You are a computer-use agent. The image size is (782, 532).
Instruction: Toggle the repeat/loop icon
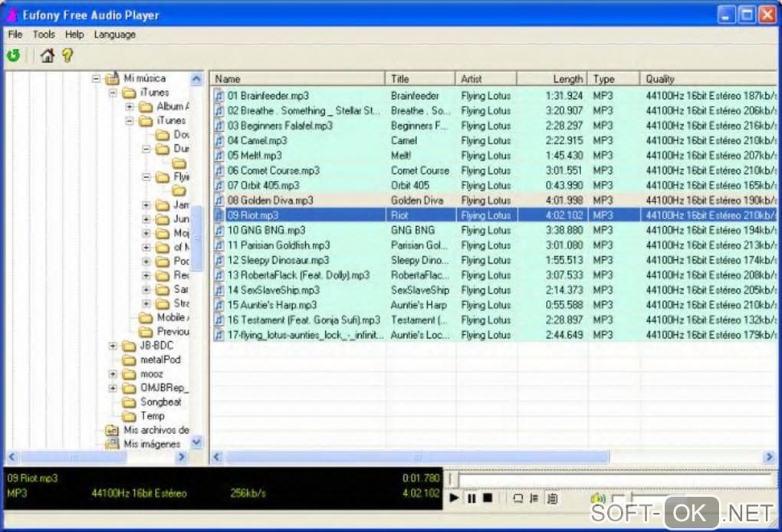(517, 498)
